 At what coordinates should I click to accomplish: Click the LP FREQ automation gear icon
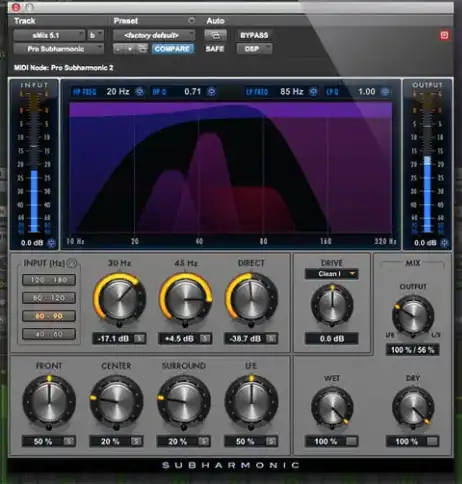point(313,92)
